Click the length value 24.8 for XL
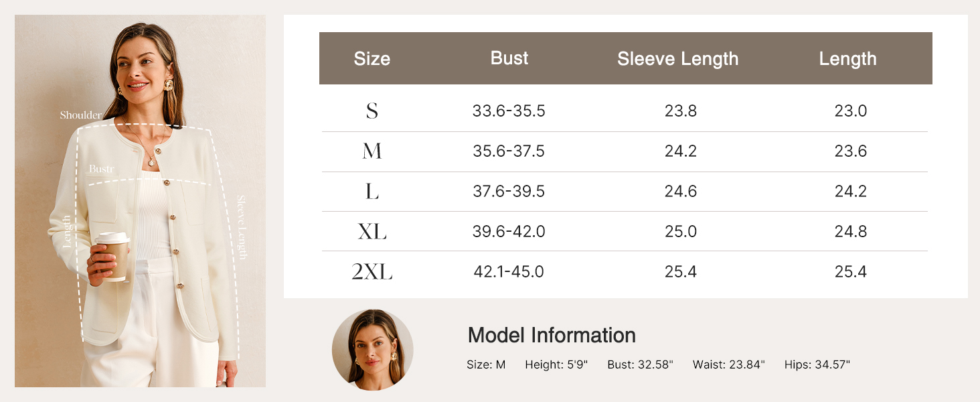Viewport: 980px width, 402px height. tap(851, 232)
